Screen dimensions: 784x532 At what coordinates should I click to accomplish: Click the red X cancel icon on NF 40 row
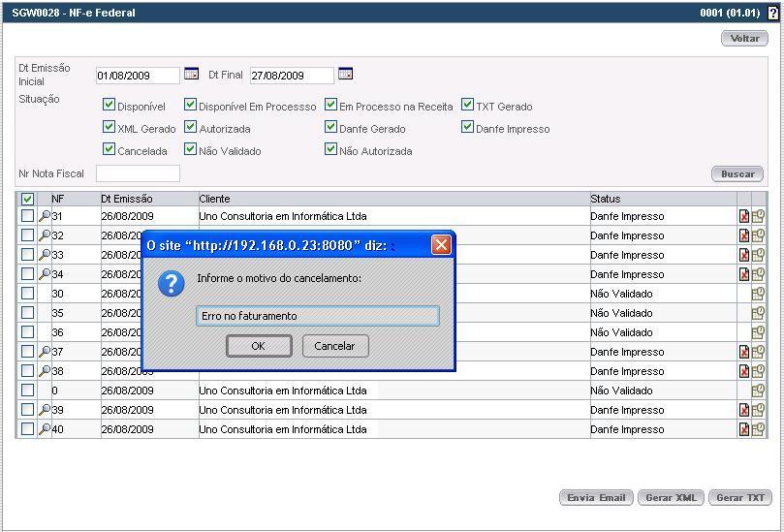[744, 429]
